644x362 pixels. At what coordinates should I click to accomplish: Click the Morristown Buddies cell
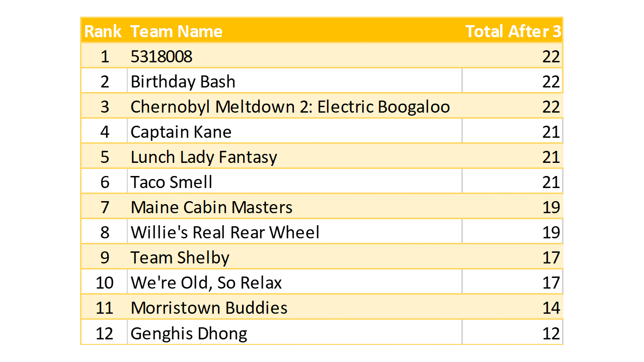pos(209,308)
